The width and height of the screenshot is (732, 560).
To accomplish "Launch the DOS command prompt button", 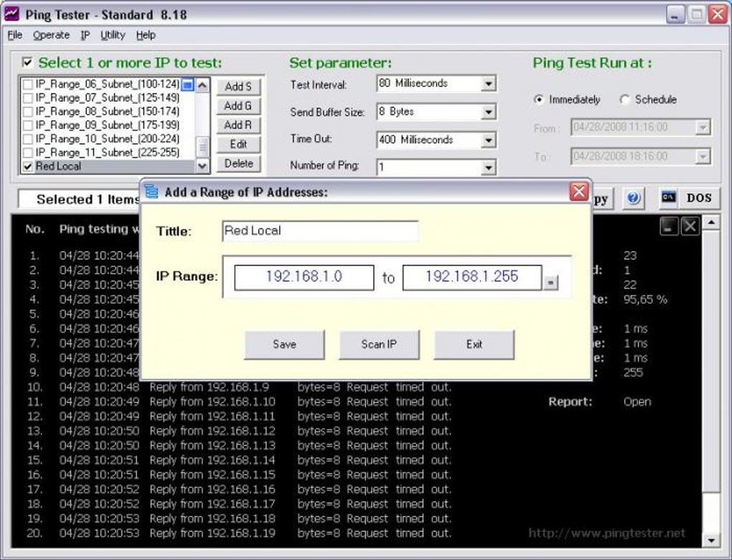I will 690,198.
